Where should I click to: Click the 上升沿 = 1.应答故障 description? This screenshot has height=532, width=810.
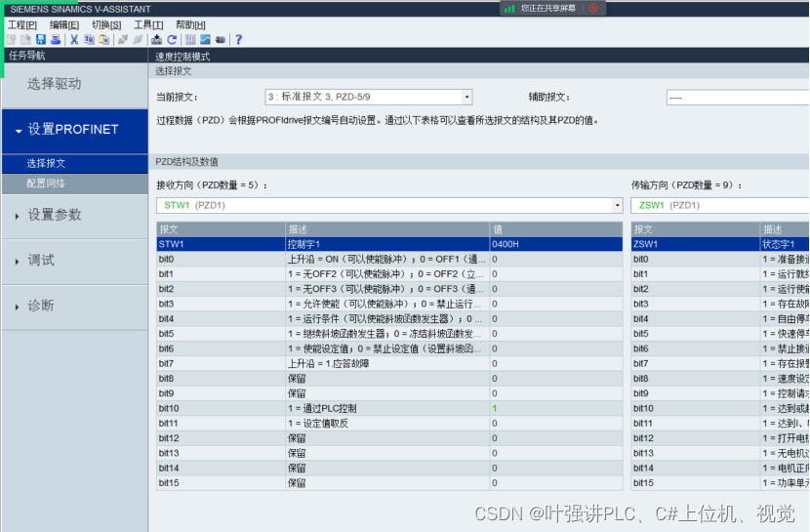click(329, 364)
